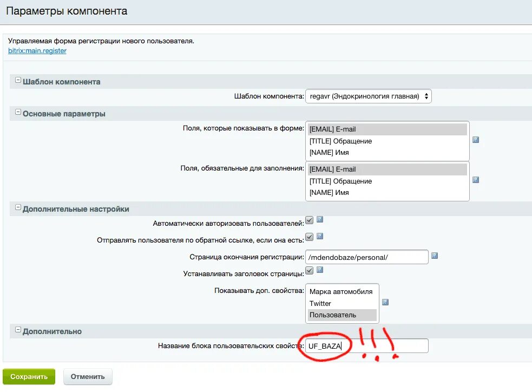The height and width of the screenshot is (392, 532).
Task: Focus the user properties block name input
Action: point(367,346)
